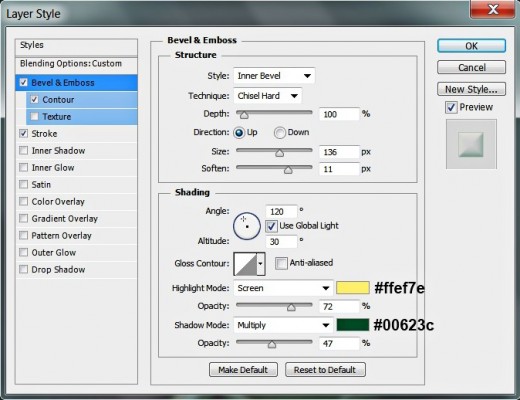Click the Make Default button
The height and width of the screenshot is (400, 520).
point(243,370)
